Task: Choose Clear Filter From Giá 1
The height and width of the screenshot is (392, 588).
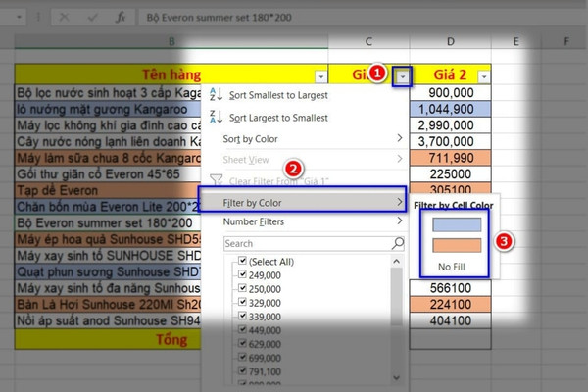Action: [278, 181]
